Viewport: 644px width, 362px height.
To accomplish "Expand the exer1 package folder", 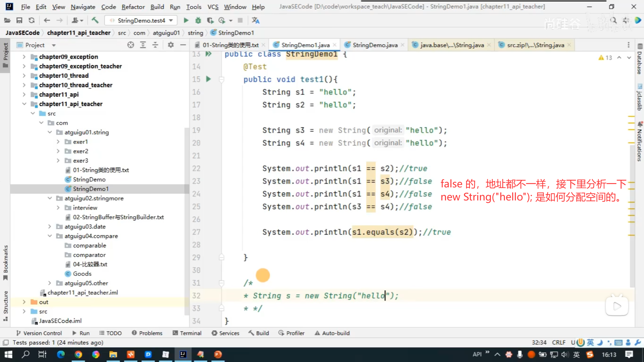I will tap(58, 142).
